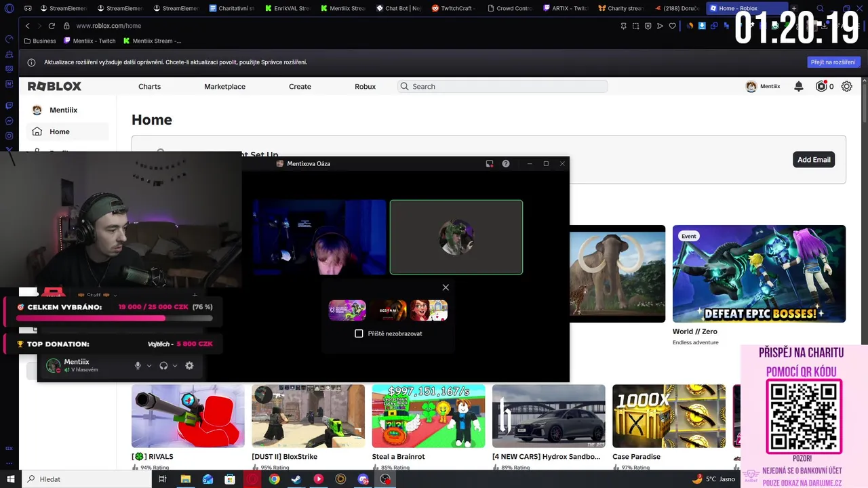
Task: Open Messenger in the Opera sidebar
Action: tap(9, 121)
